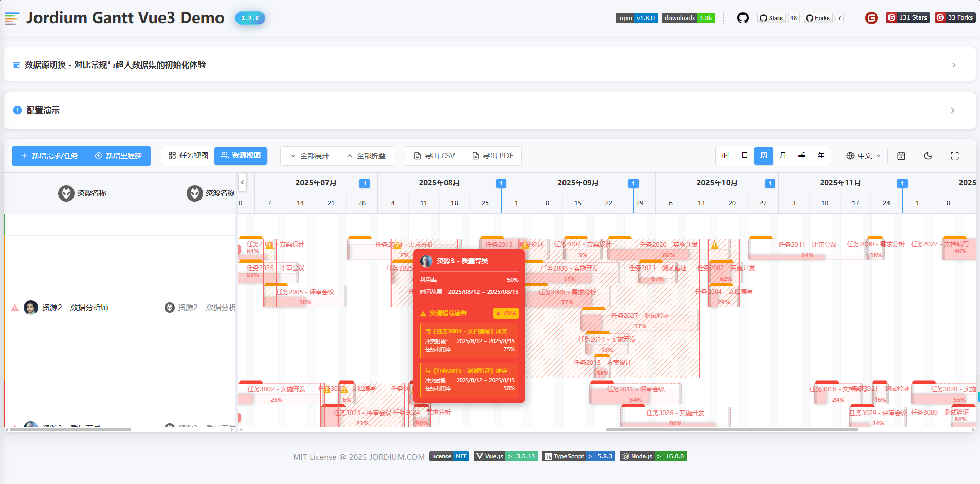
Task: Export data with 导出 CSV
Action: (434, 156)
